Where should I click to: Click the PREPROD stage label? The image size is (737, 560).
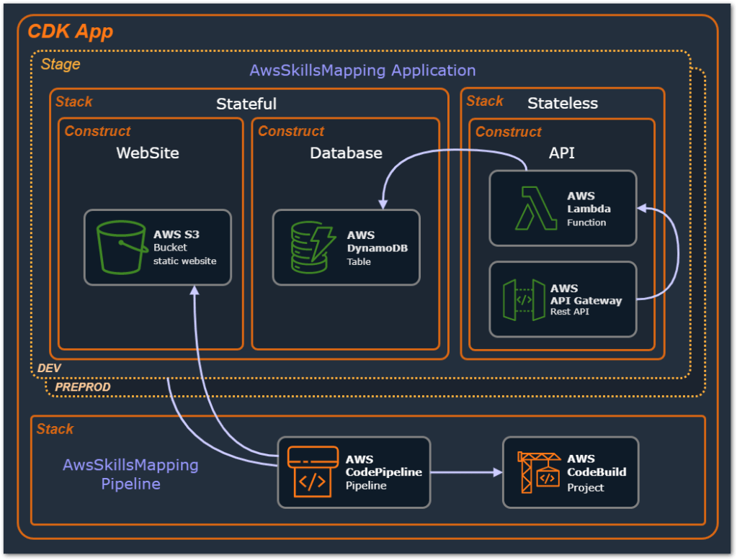(83, 387)
